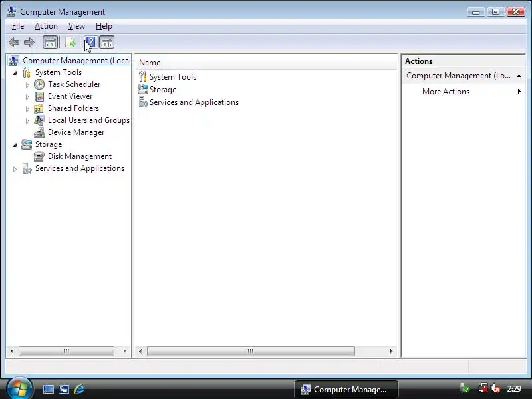The image size is (532, 399).
Task: Click Services and Applications icon in tree
Action: (x=27, y=168)
